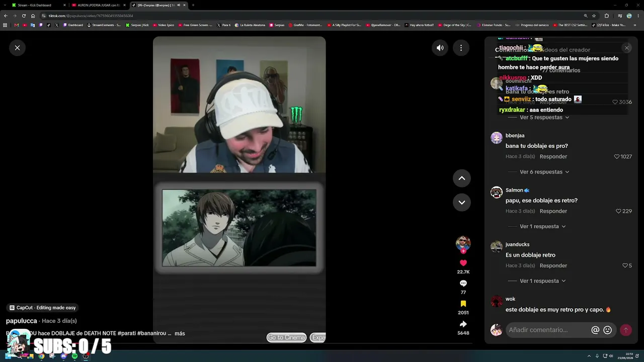Show more bookmarks with the chevron
This screenshot has height=362, width=644.
coord(636,25)
